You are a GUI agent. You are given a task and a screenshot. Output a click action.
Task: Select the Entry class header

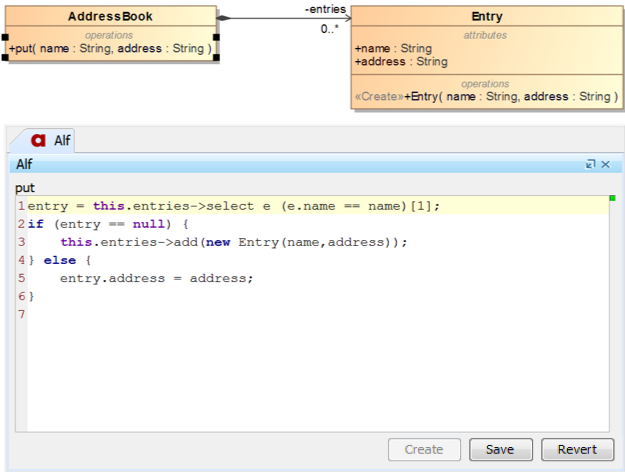486,17
